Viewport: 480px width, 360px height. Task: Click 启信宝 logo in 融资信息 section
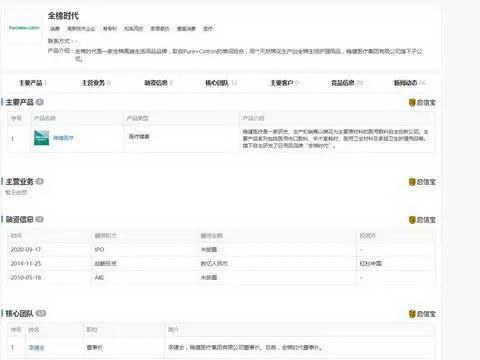[422, 220]
